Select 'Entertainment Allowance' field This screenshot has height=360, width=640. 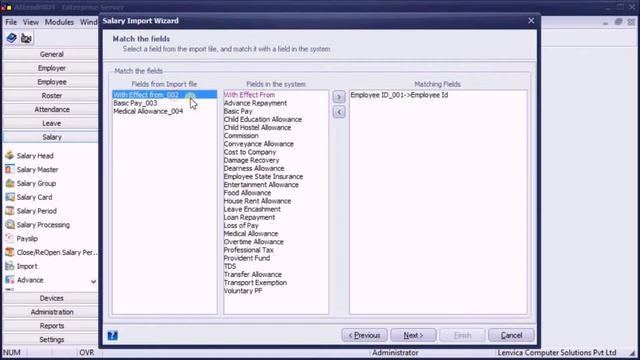tap(261, 184)
